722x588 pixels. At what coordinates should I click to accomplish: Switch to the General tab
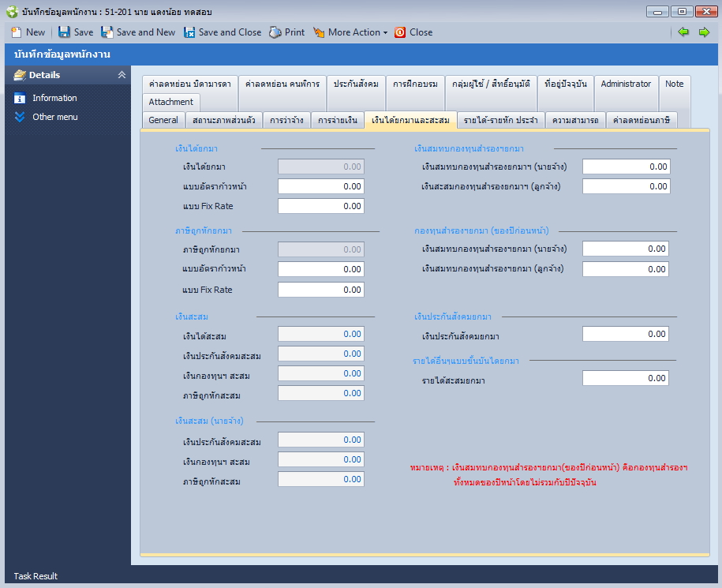(163, 120)
